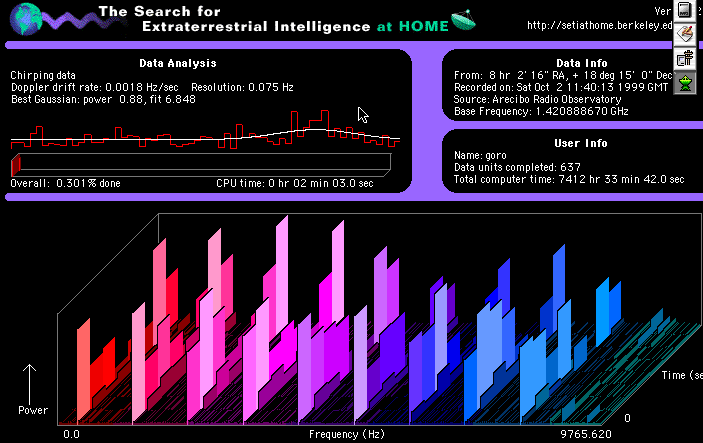The width and height of the screenshot is (703, 443).
Task: Click the disk drive icon in floating palette
Action: [x=686, y=11]
